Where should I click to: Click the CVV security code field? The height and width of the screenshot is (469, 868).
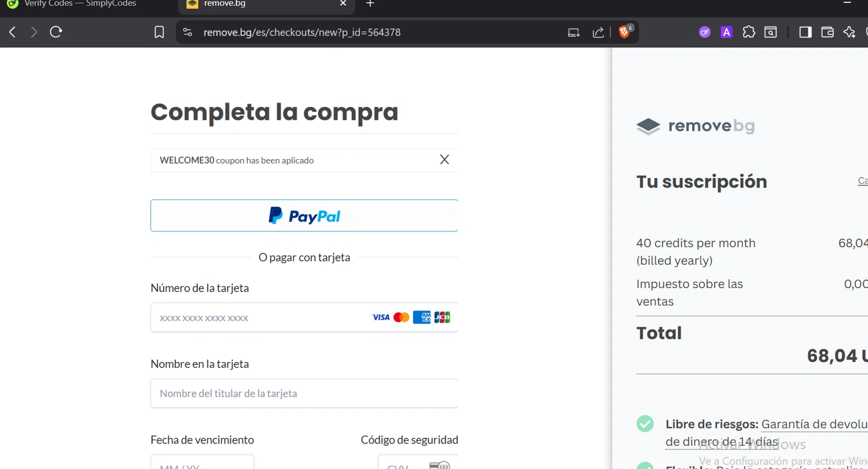pyautogui.click(x=418, y=462)
